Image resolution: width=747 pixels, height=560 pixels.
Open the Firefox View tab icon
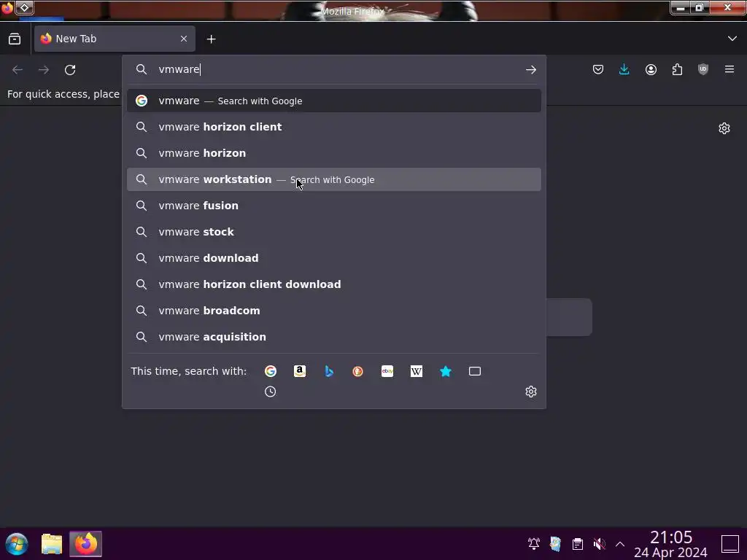point(15,39)
